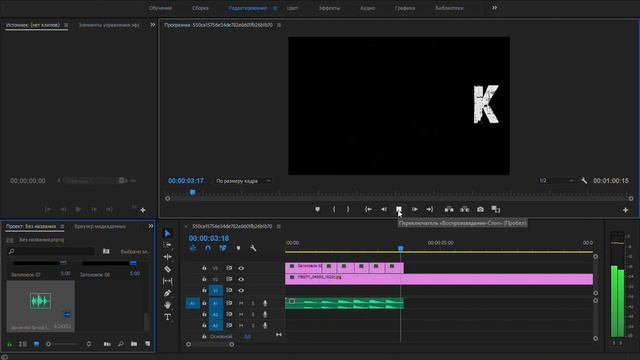Go to Out point in Program monitor
640x360 pixels.
point(430,209)
